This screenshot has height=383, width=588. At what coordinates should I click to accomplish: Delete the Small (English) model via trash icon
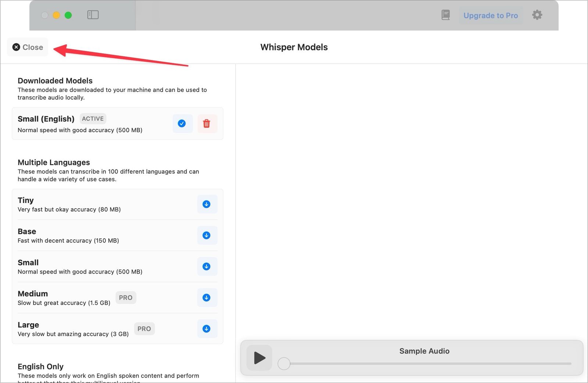click(x=207, y=124)
